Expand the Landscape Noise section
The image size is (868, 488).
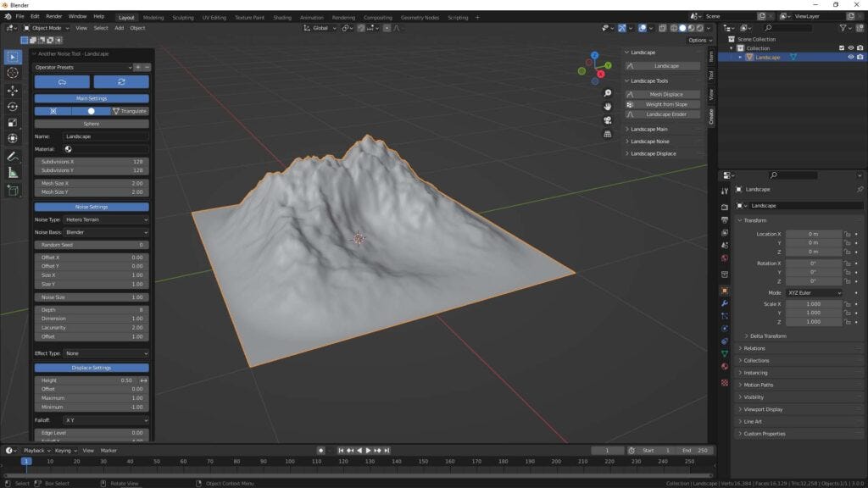coord(649,141)
